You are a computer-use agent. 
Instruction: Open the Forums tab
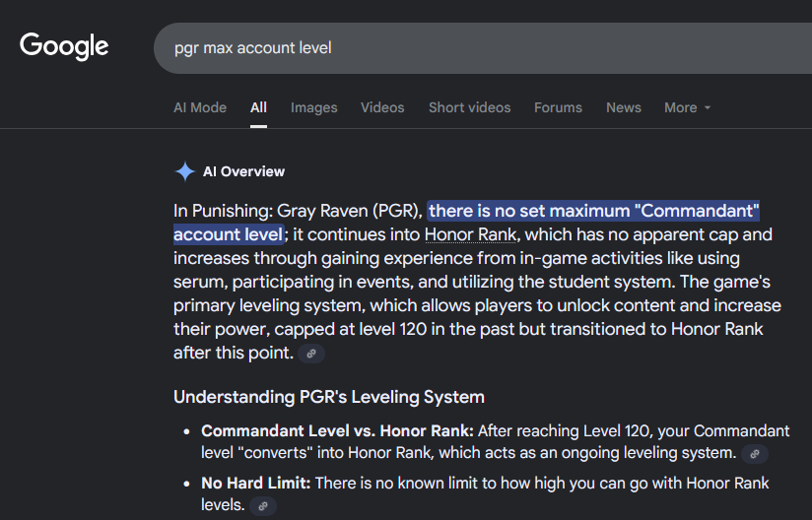[558, 107]
